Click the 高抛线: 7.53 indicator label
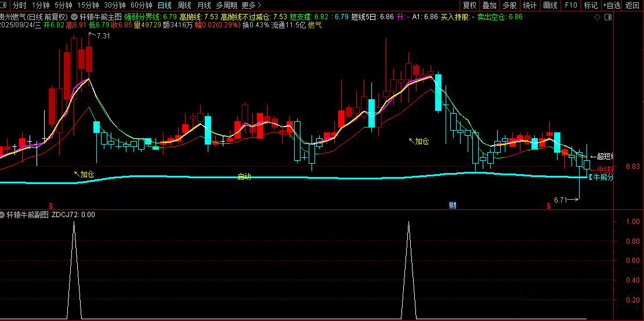The height and width of the screenshot is (321, 644). [199, 17]
